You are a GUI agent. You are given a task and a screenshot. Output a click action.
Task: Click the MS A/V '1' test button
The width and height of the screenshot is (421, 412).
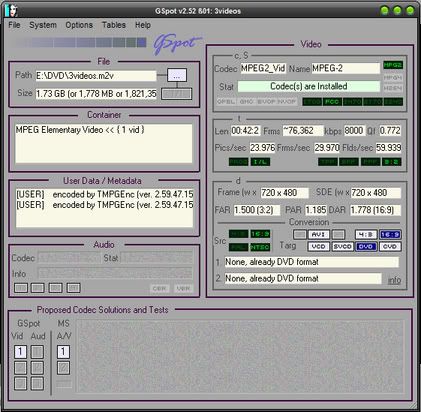pos(63,352)
